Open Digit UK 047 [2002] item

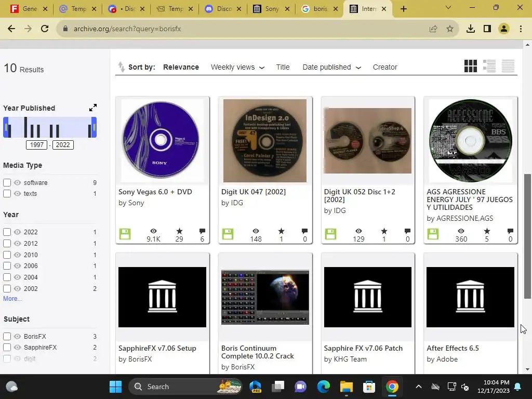(254, 192)
